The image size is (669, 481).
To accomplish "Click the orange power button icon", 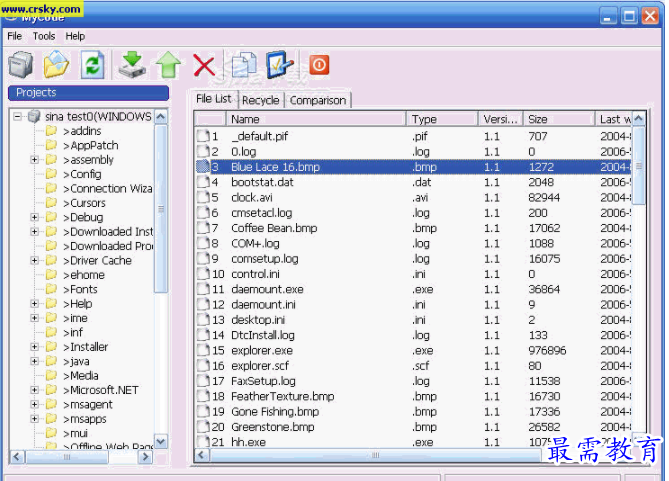I will 319,66.
